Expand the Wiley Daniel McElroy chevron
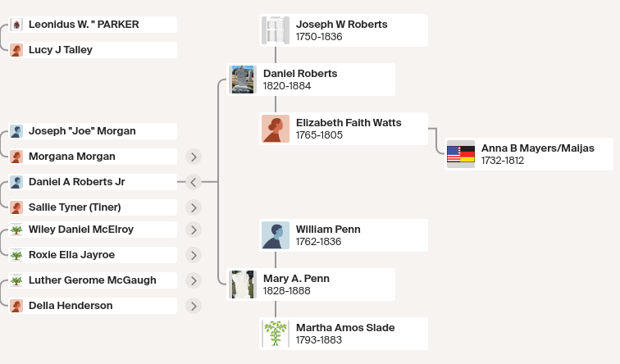The image size is (620, 364). tap(194, 230)
